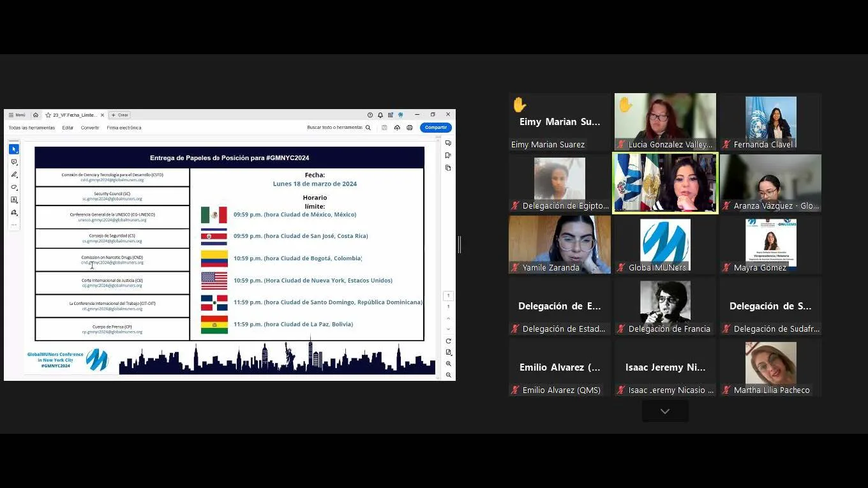Click the upload to cloud icon
Image resolution: width=868 pixels, height=488 pixels.
[397, 128]
